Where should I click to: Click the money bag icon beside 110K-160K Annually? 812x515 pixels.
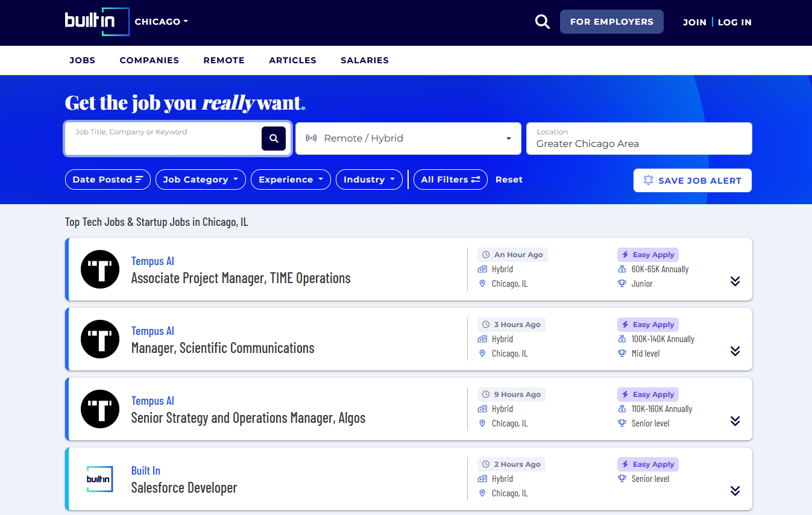(622, 409)
